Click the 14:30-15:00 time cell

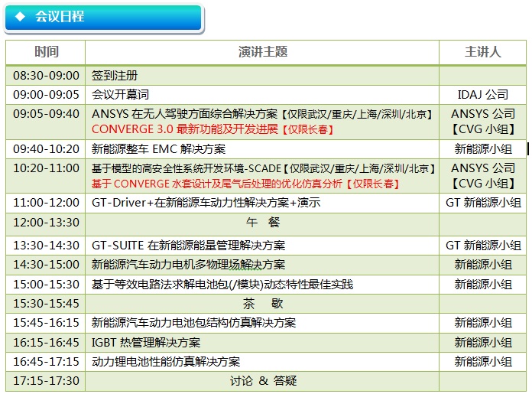tap(46, 265)
